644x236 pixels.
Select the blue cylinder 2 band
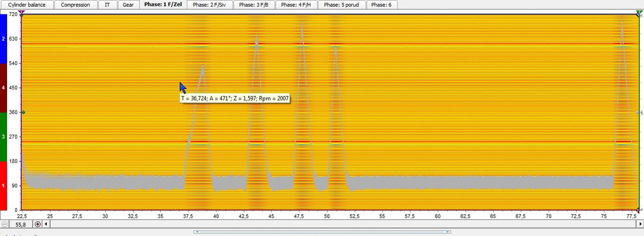(3, 39)
